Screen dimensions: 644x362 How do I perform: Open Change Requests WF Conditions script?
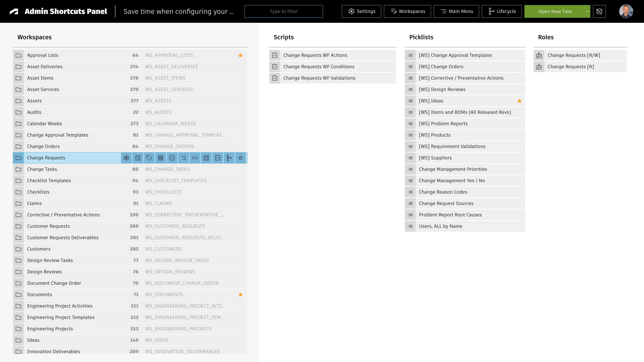(x=319, y=67)
